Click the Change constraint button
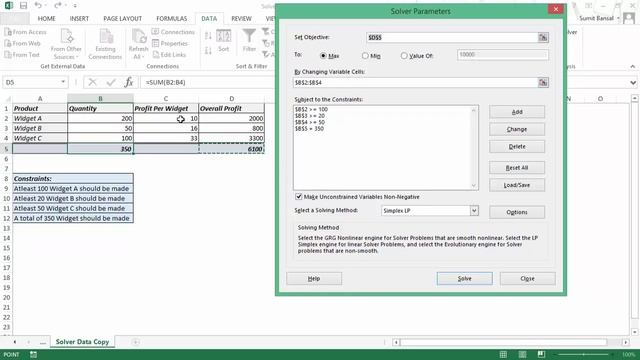Image resolution: width=640 pixels, height=360 pixels. [x=517, y=129]
